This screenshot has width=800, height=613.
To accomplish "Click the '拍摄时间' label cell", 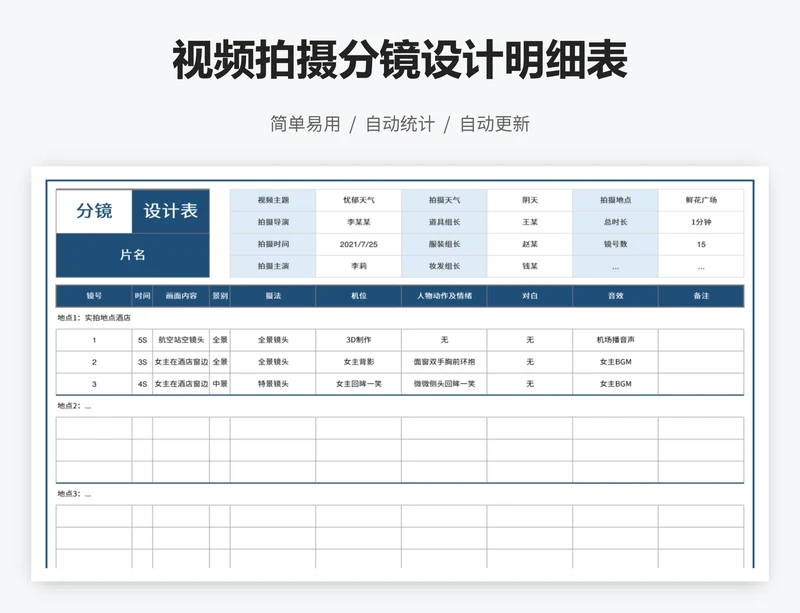I will pos(273,244).
